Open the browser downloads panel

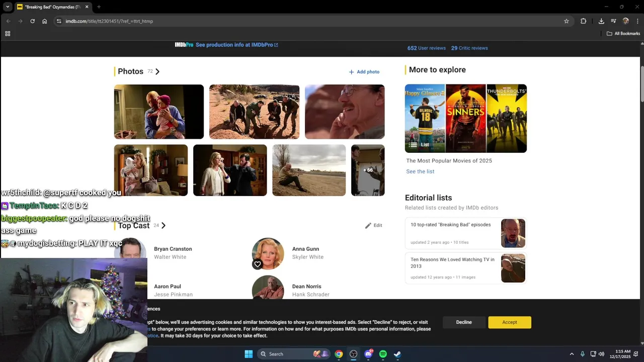click(x=601, y=21)
